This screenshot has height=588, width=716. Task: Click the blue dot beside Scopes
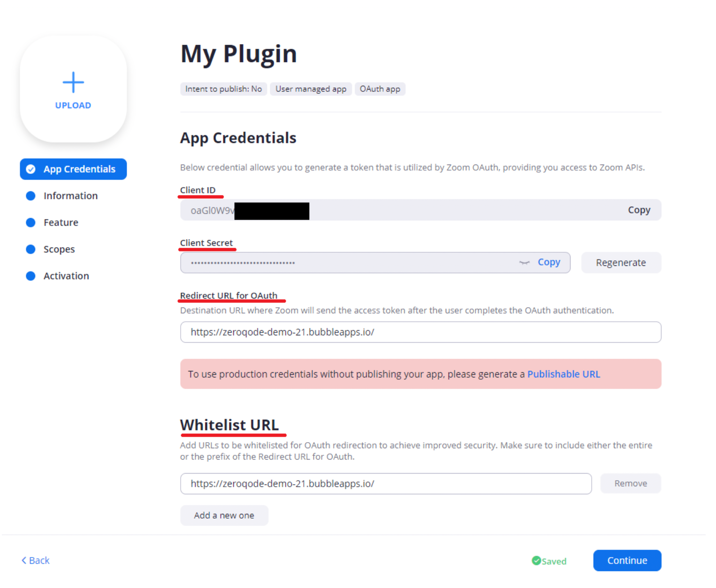[x=31, y=249]
